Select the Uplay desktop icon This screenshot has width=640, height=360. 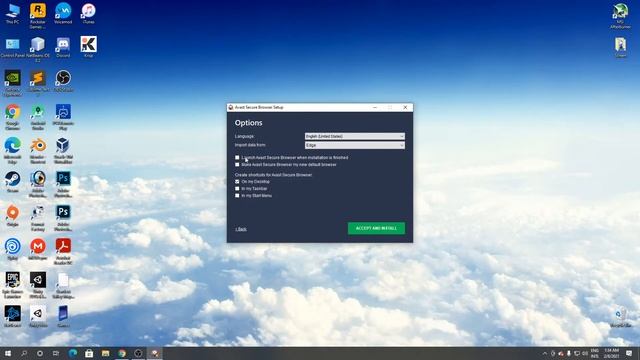coord(13,249)
